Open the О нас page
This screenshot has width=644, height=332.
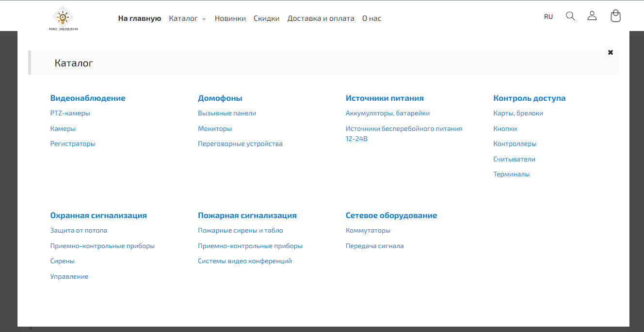click(x=371, y=18)
